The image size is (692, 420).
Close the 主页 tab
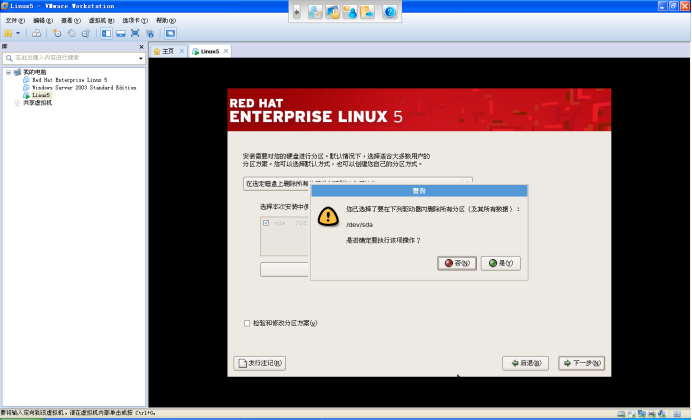point(181,51)
